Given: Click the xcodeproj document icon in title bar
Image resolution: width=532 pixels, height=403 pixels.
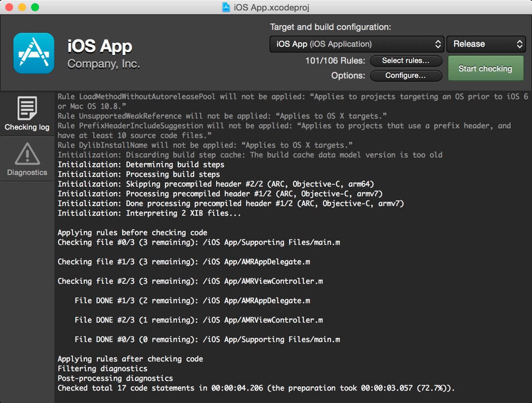Looking at the screenshot, I should [x=226, y=7].
